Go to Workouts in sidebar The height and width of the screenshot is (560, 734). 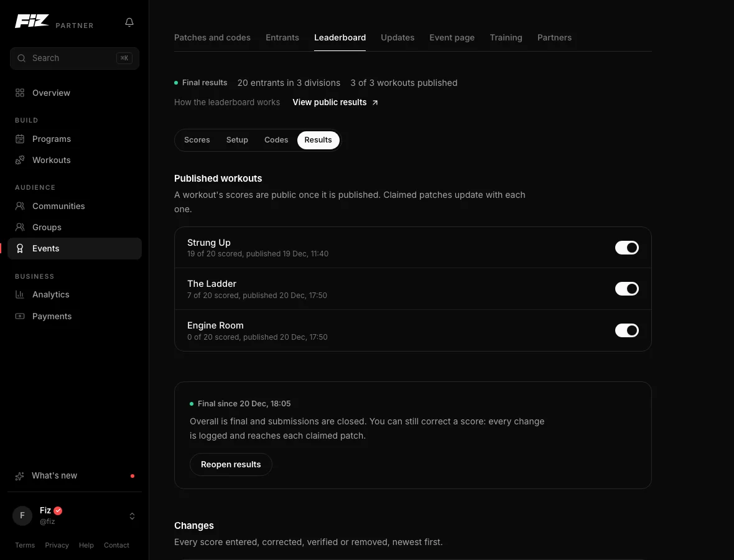tap(75, 160)
